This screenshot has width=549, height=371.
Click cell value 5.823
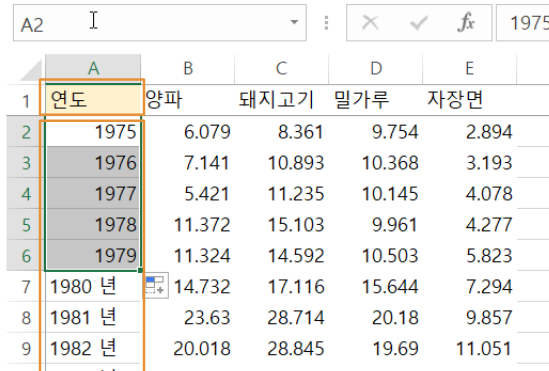[x=470, y=256]
